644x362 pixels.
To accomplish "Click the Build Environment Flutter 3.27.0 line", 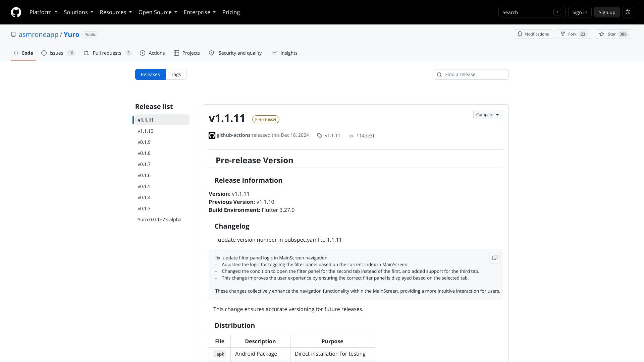I will (252, 210).
